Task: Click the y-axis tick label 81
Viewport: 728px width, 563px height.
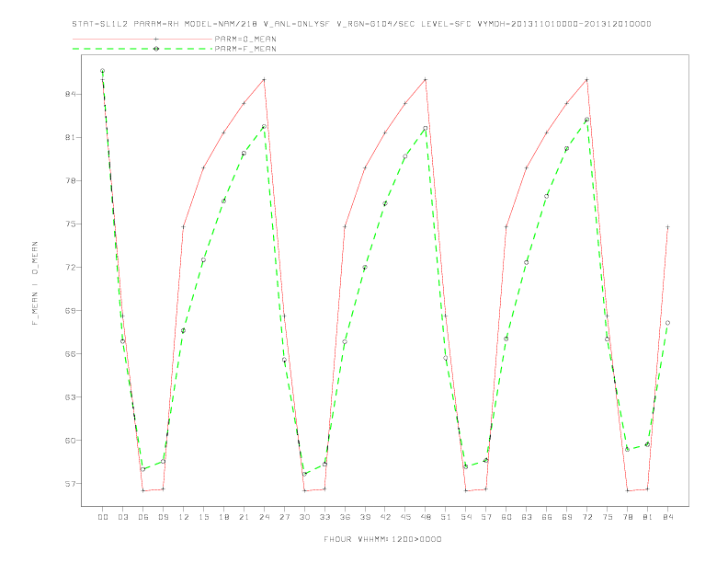Action: pos(70,137)
